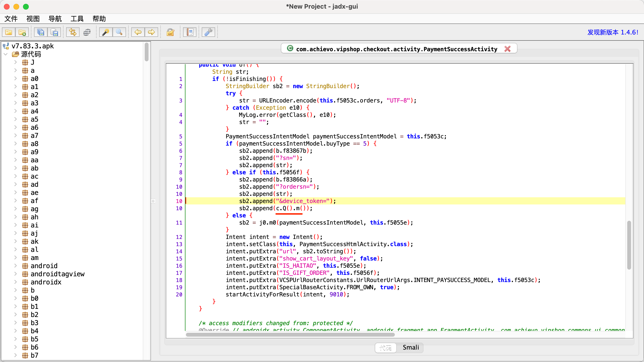Open the 文件 menu
The height and width of the screenshot is (362, 644).
pyautogui.click(x=11, y=19)
